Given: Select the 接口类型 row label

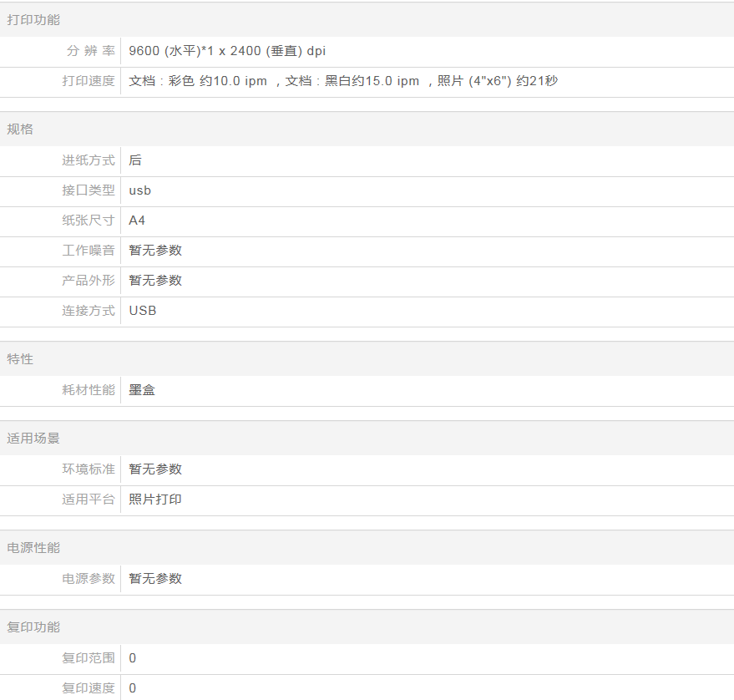Looking at the screenshot, I should click(x=89, y=190).
